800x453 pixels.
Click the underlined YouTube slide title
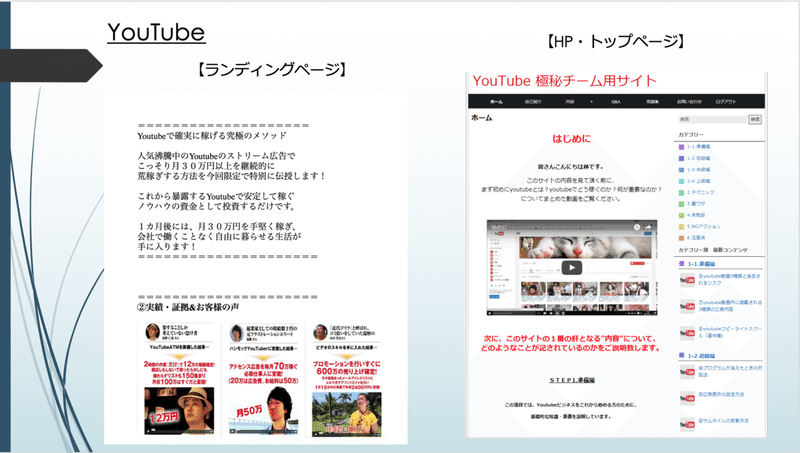click(156, 33)
